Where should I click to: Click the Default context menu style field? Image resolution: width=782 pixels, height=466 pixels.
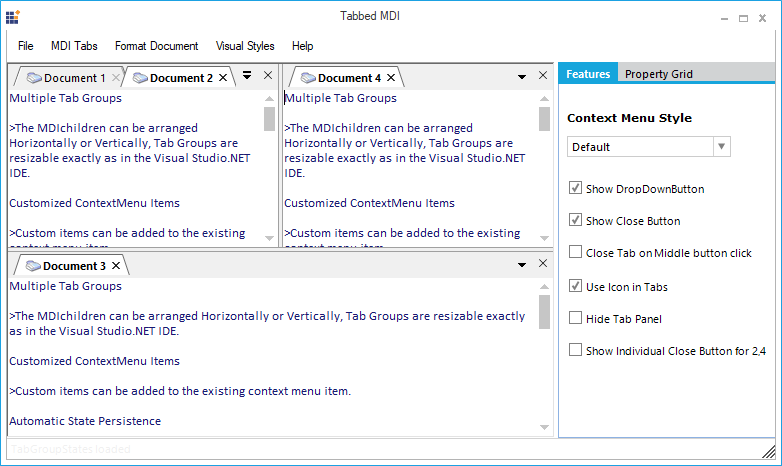coord(640,147)
